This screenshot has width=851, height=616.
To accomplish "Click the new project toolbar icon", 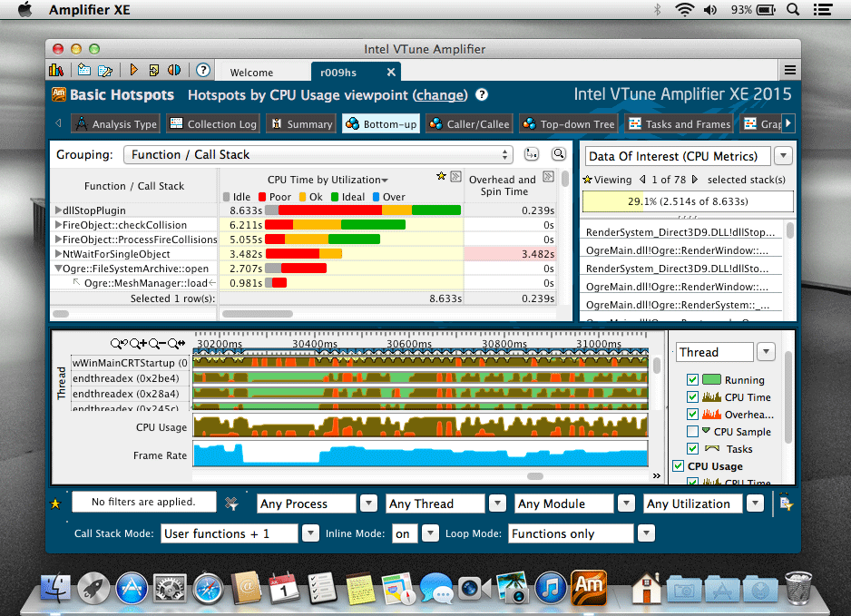I will (84, 70).
